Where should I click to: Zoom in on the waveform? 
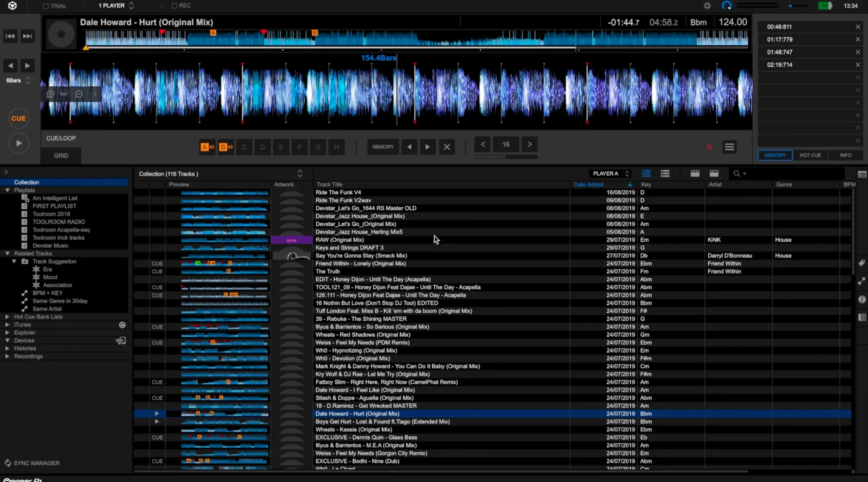[50, 94]
